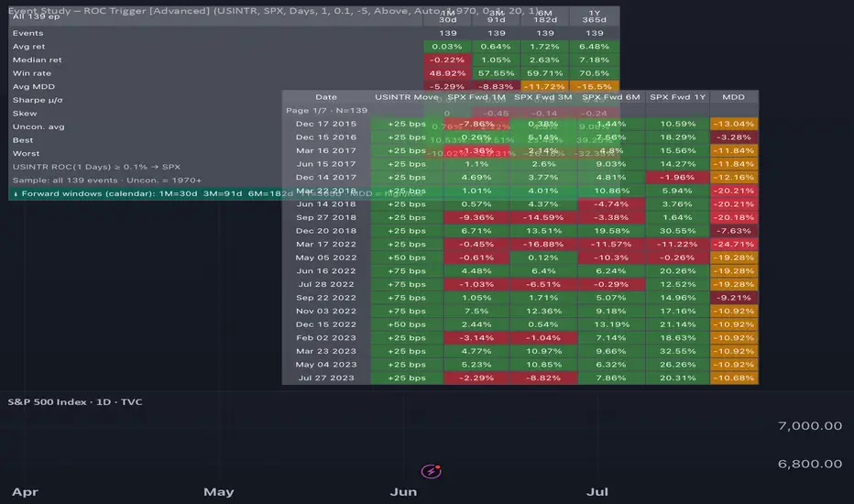
Task: Click the Avg ret 6.48% cell
Action: click(x=594, y=47)
